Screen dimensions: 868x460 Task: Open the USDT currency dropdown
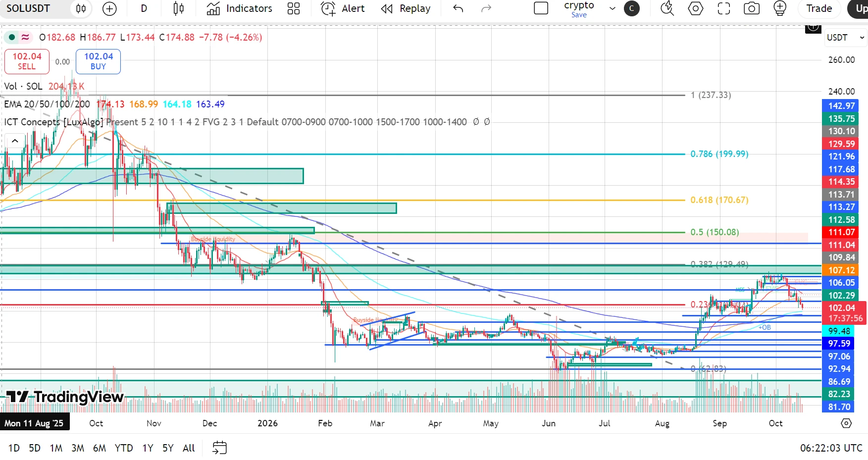tap(845, 38)
